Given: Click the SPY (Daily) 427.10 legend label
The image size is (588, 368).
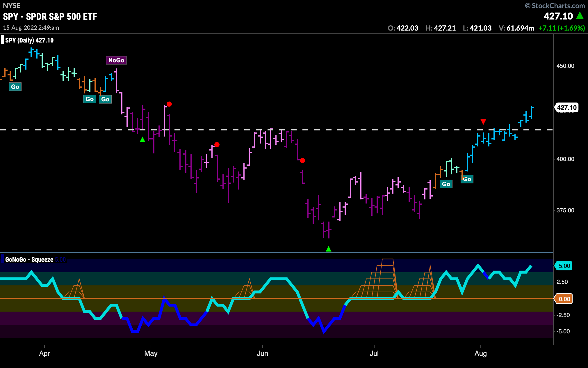Looking at the screenshot, I should 29,40.
